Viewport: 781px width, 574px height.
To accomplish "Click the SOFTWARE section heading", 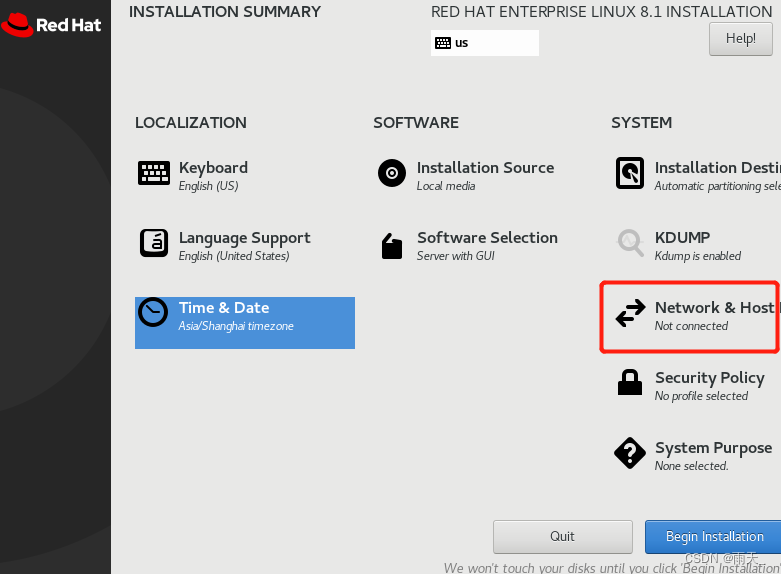I will (x=416, y=123).
